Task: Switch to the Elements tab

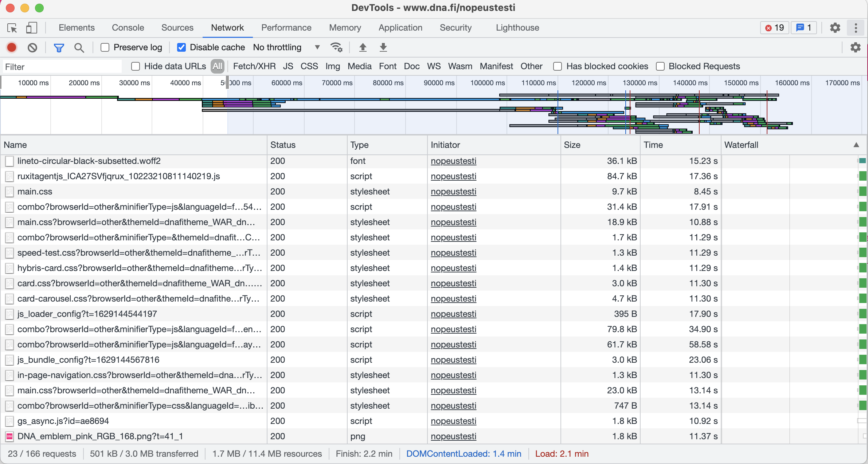Action: 77,28
